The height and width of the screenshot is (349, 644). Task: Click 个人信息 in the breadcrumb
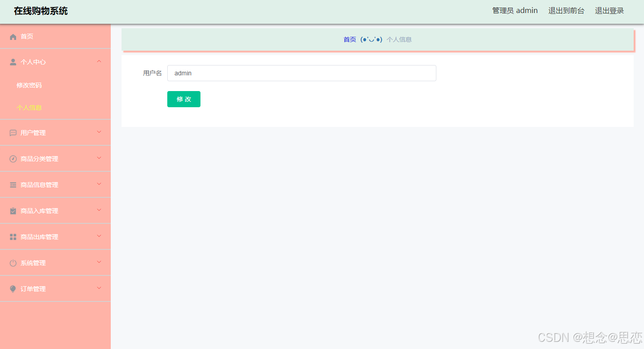pyautogui.click(x=399, y=39)
